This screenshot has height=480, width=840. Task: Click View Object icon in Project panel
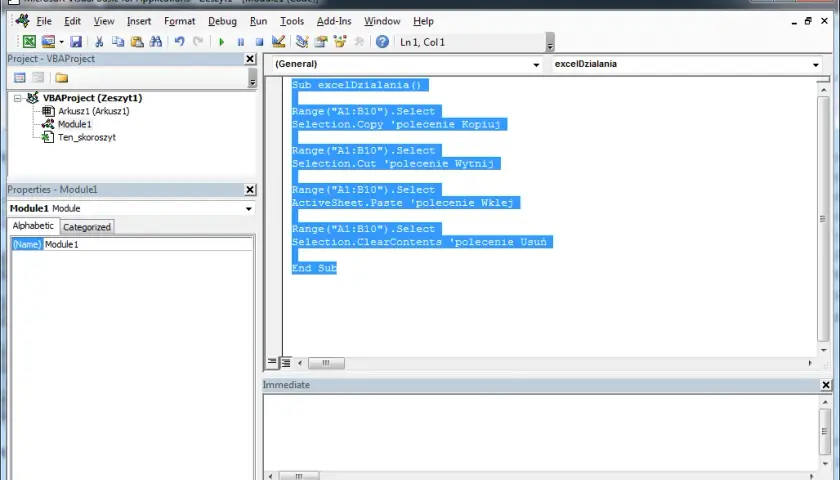tap(38, 78)
